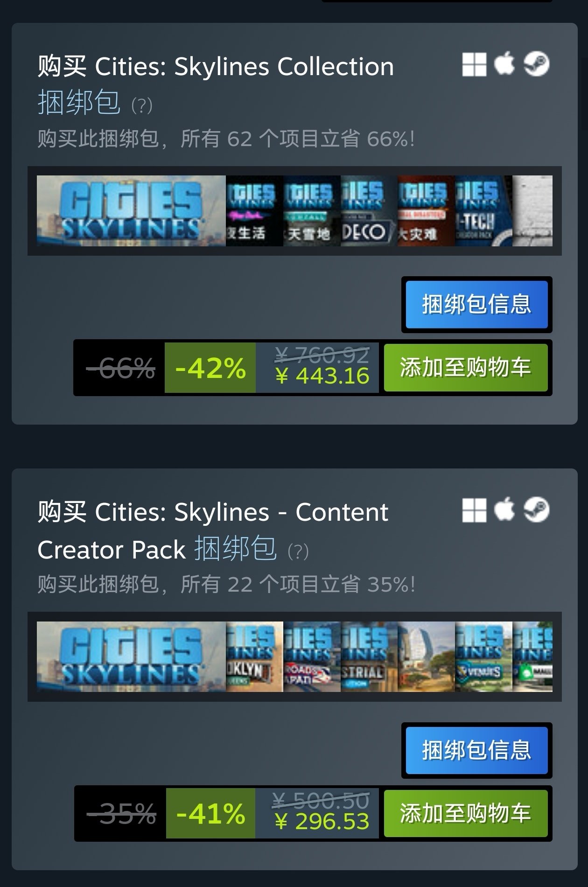Click Apple icon on Skylines Collection bundle
The width and height of the screenshot is (588, 887).
(504, 64)
